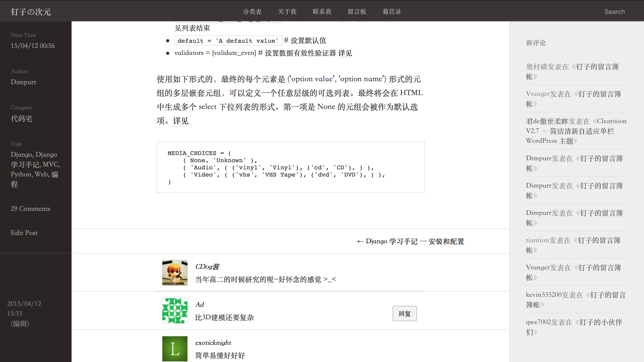This screenshot has width=644, height=362.
Task: Open 分类表 in top navigation
Action: (252, 11)
